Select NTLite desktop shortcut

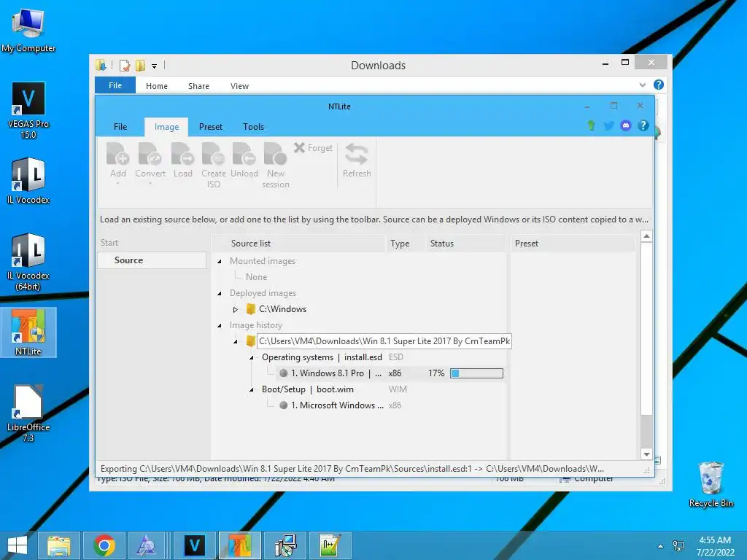tap(28, 332)
